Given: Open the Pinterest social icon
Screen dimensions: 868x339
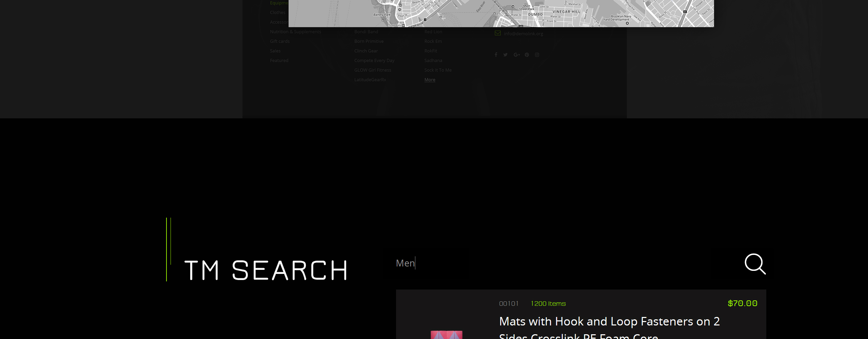Looking at the screenshot, I should (x=527, y=55).
